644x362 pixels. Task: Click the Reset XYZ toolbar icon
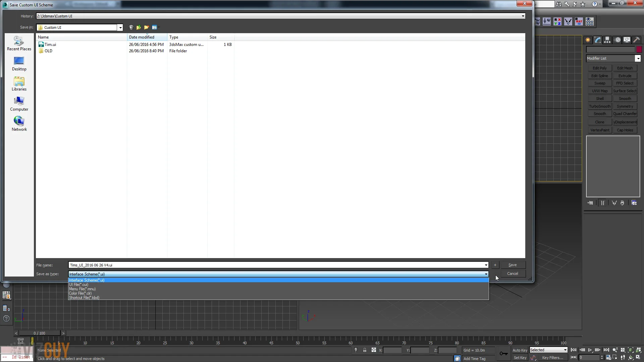pyautogui.click(x=557, y=22)
